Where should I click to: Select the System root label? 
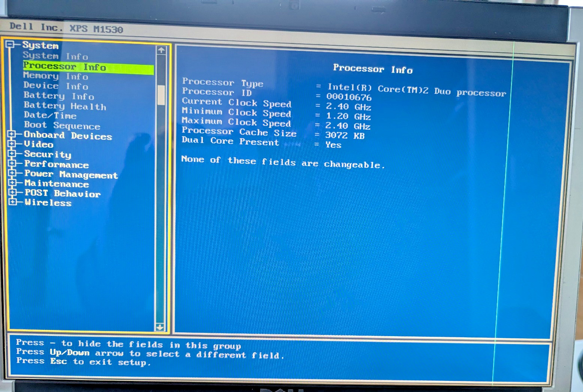pyautogui.click(x=40, y=45)
